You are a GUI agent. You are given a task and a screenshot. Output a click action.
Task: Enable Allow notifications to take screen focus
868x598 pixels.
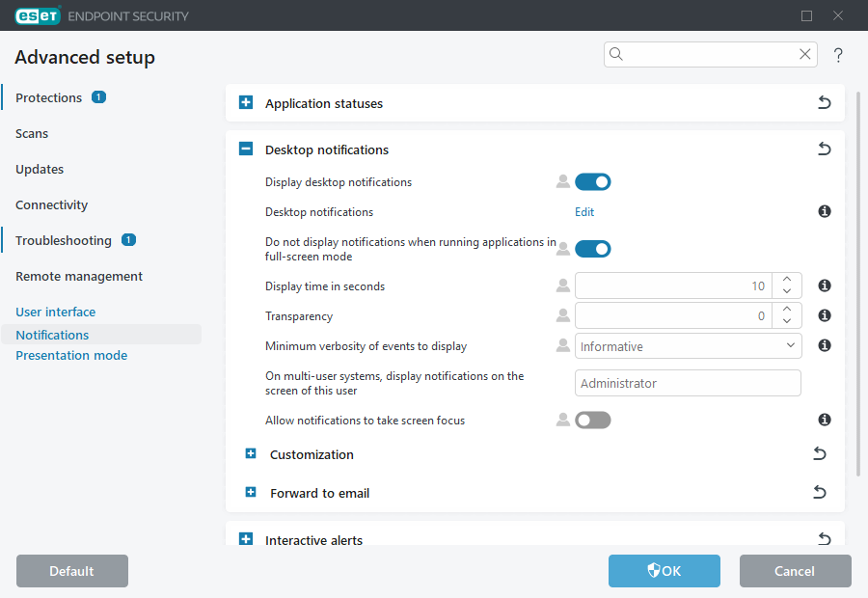[592, 420]
